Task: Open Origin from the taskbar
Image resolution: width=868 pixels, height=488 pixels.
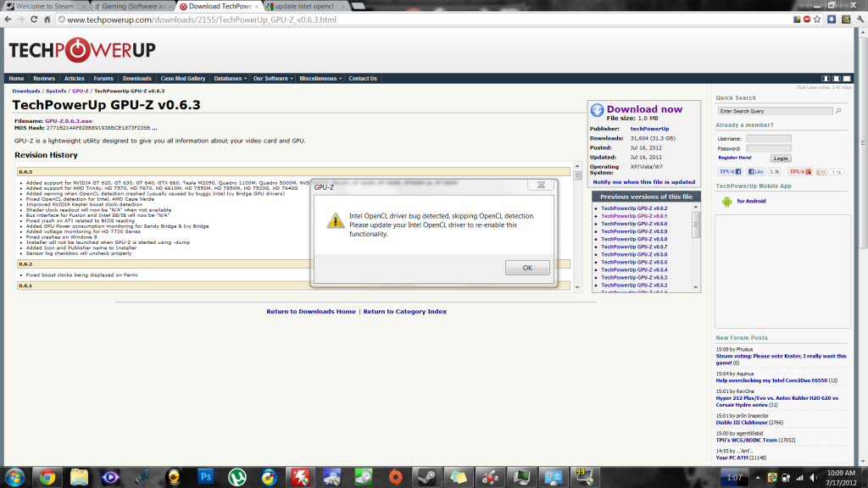Action: click(x=395, y=477)
